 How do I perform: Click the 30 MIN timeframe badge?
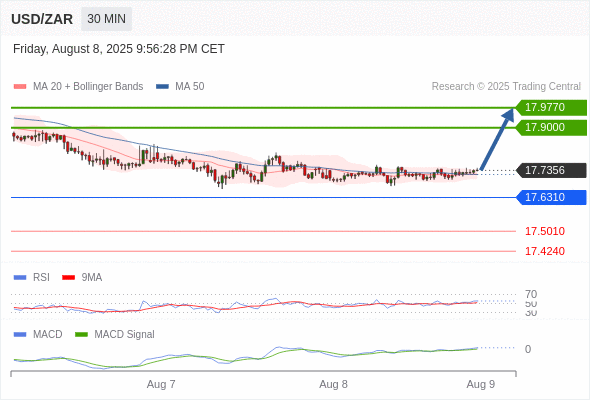click(x=106, y=19)
